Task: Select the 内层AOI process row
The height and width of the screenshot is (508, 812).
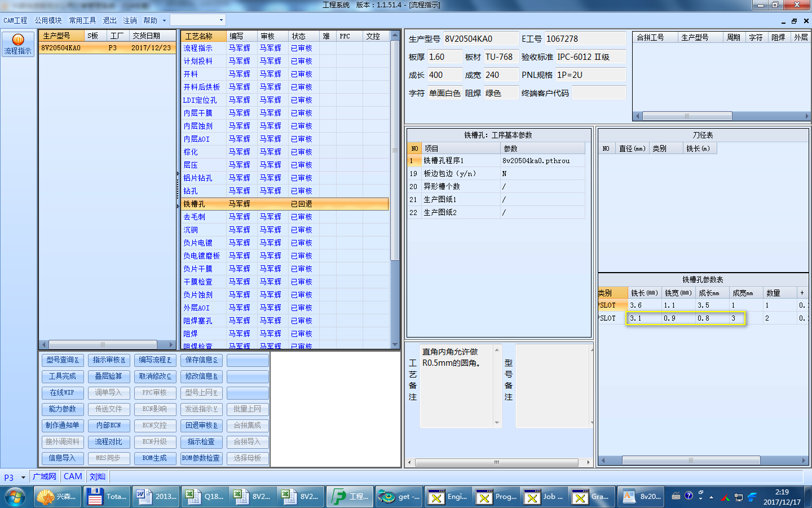Action: [x=285, y=139]
